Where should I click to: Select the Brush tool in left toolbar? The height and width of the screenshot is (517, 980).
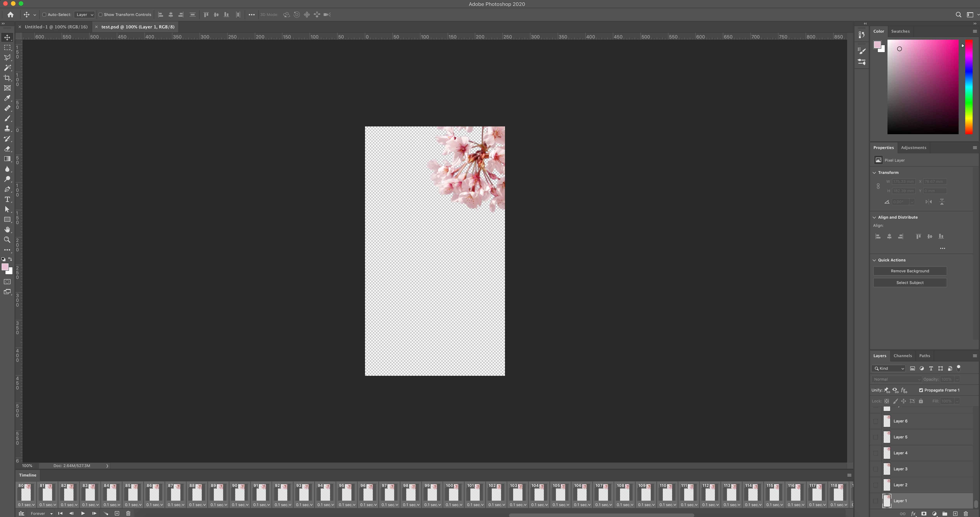pyautogui.click(x=7, y=118)
